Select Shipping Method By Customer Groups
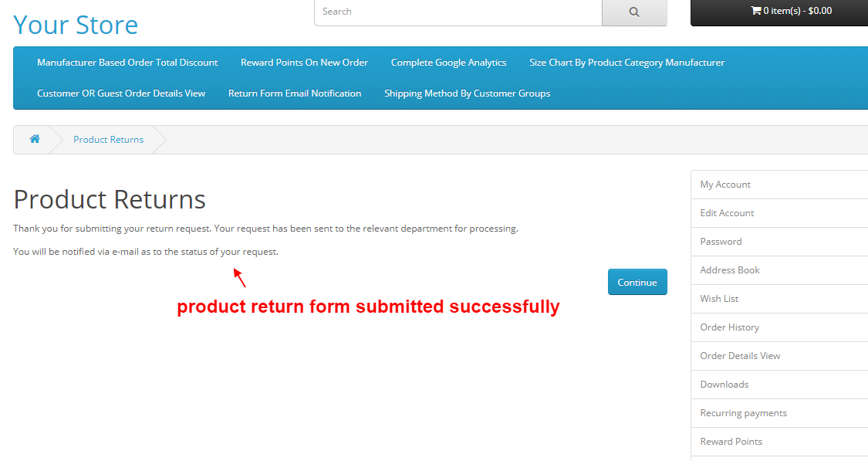Screen dimensions: 868x461 (x=467, y=93)
